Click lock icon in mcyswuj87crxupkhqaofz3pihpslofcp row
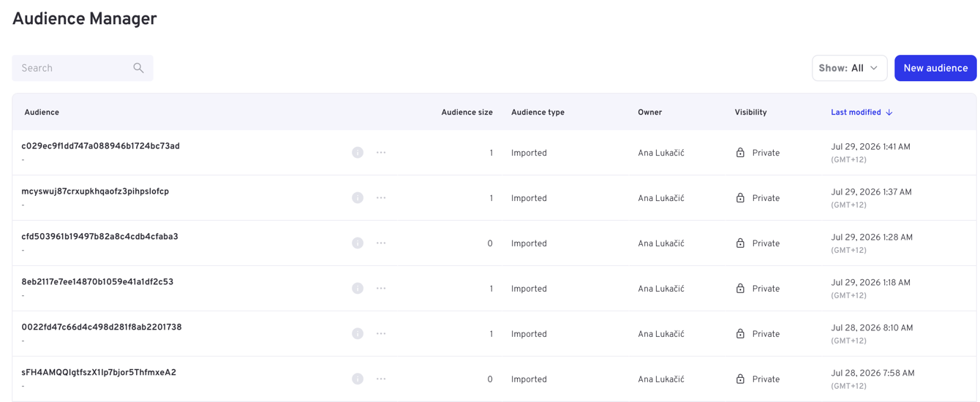 [740, 198]
